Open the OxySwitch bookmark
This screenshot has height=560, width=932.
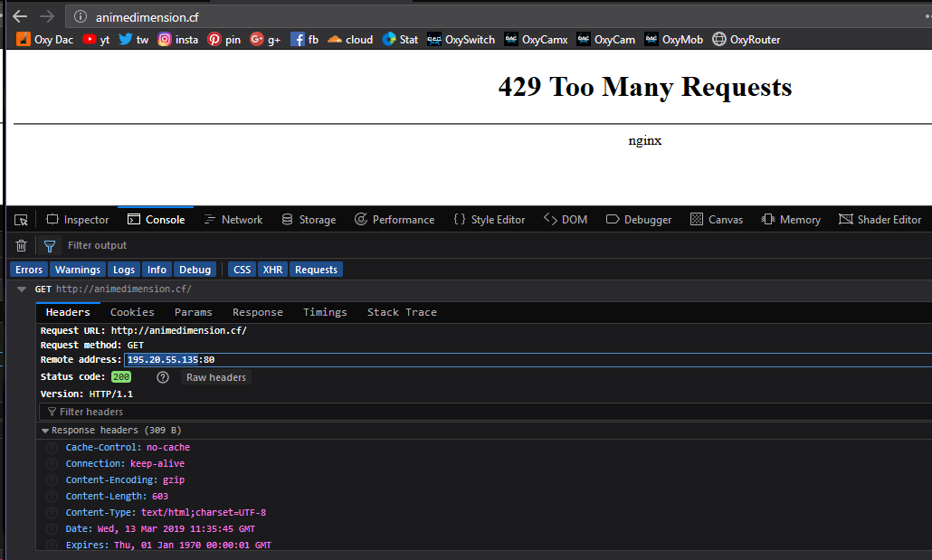(461, 39)
